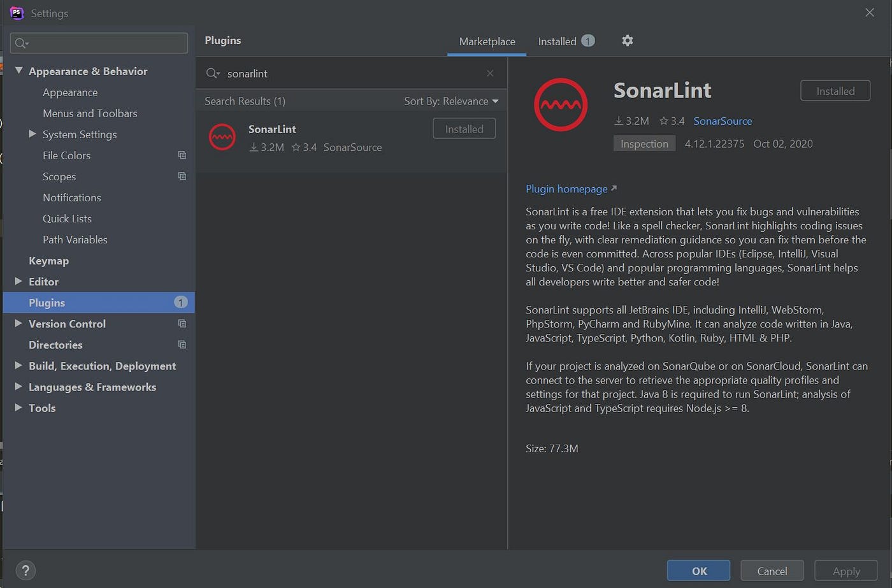Expand the Version Control section

[18, 323]
